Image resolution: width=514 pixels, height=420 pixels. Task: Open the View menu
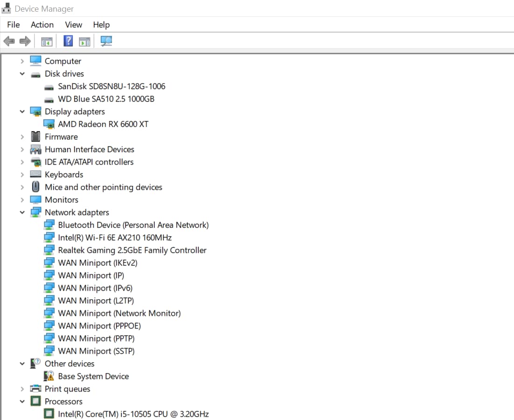[x=73, y=25]
